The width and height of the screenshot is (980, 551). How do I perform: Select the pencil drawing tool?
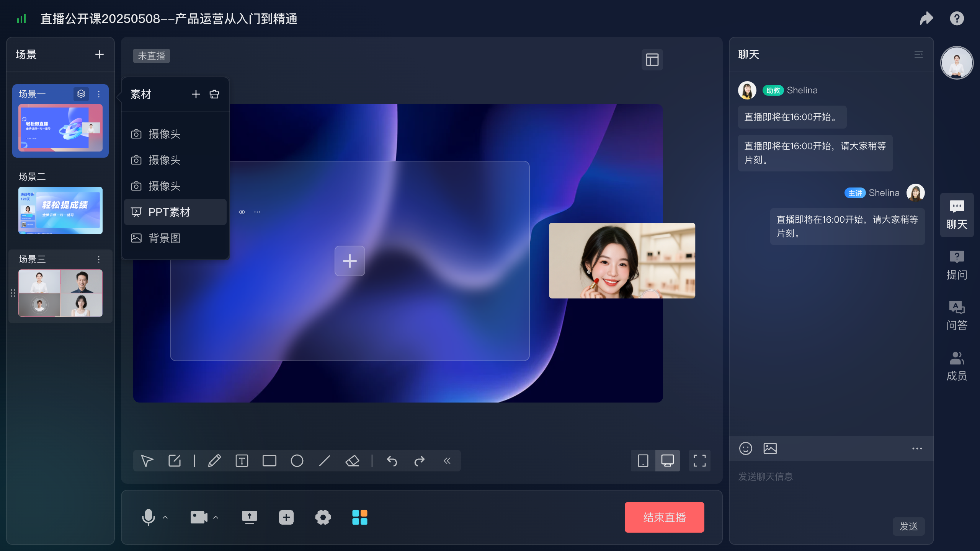[214, 461]
